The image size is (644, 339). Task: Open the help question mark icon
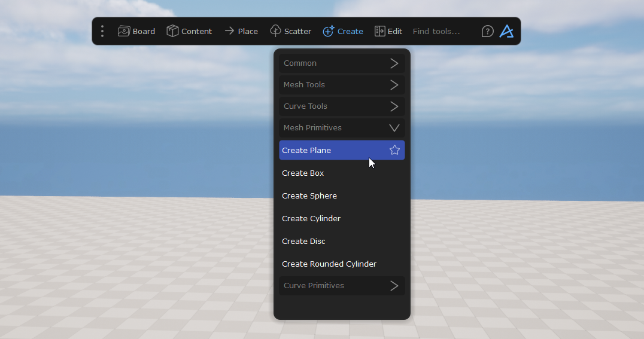(487, 31)
